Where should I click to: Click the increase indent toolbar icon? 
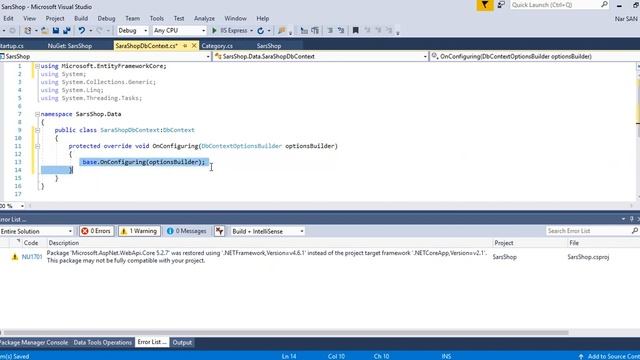(x=315, y=31)
